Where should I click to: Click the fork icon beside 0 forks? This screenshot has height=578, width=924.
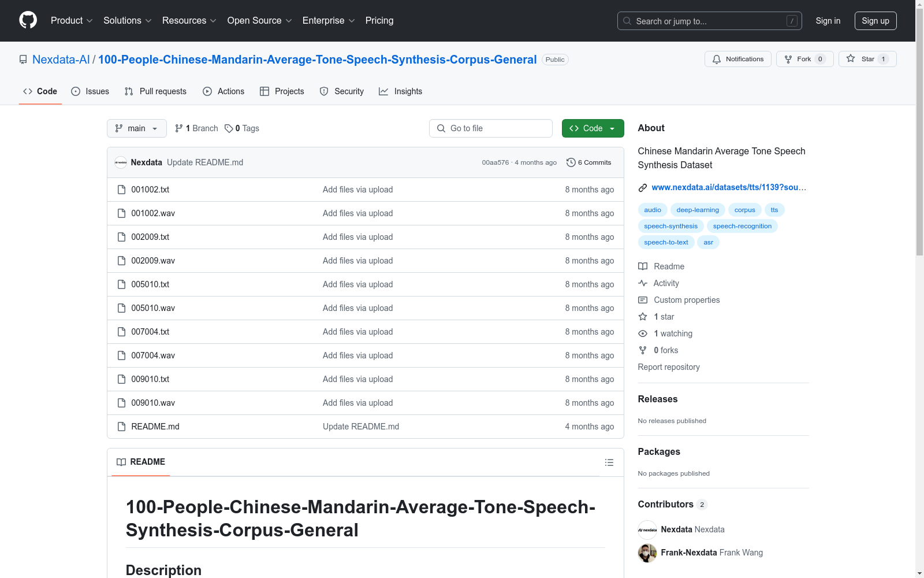[643, 350]
